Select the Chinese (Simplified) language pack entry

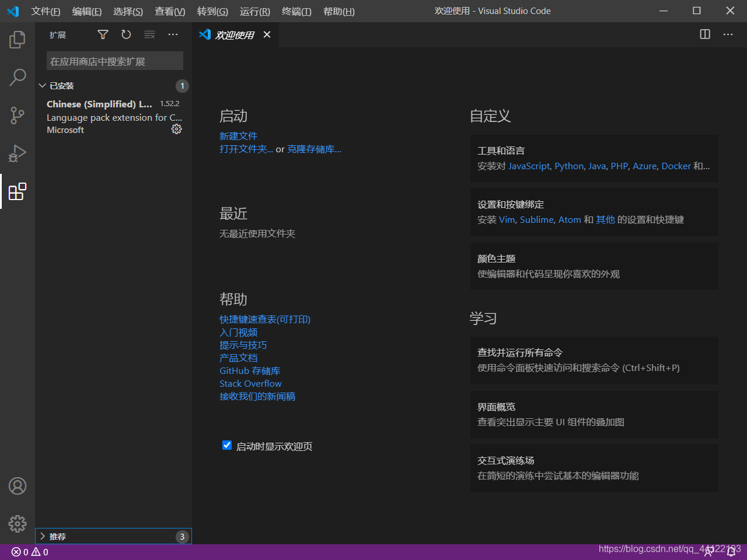[113, 117]
